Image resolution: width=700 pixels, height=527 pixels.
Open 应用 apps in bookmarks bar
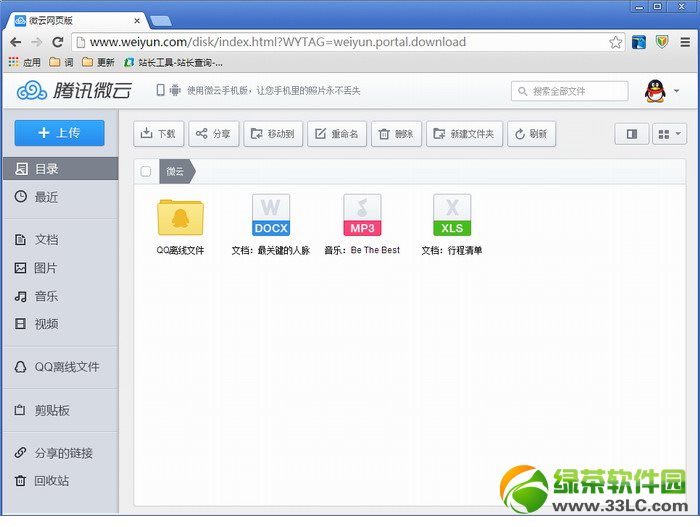[x=25, y=62]
